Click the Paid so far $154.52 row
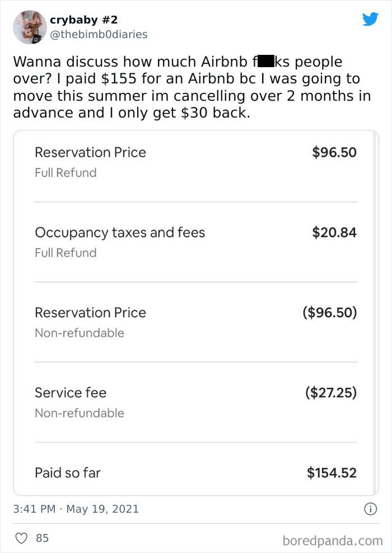Image resolution: width=392 pixels, height=553 pixels. 196,473
